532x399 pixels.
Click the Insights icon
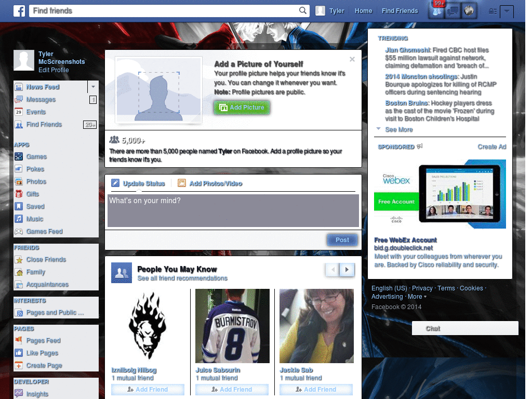click(19, 394)
